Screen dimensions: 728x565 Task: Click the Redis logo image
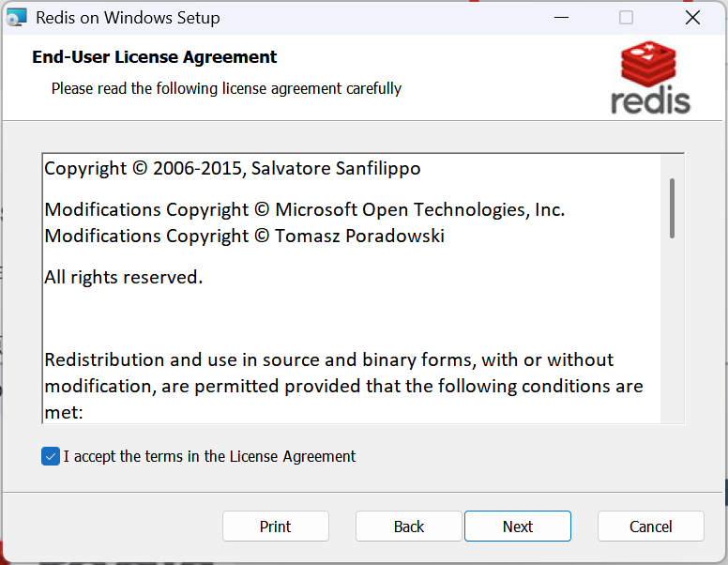[x=650, y=78]
